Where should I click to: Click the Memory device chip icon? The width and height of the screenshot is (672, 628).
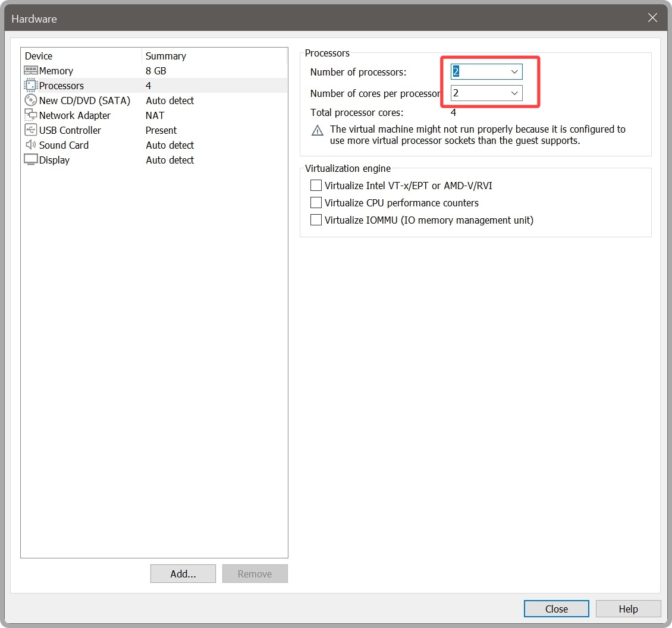click(x=31, y=70)
